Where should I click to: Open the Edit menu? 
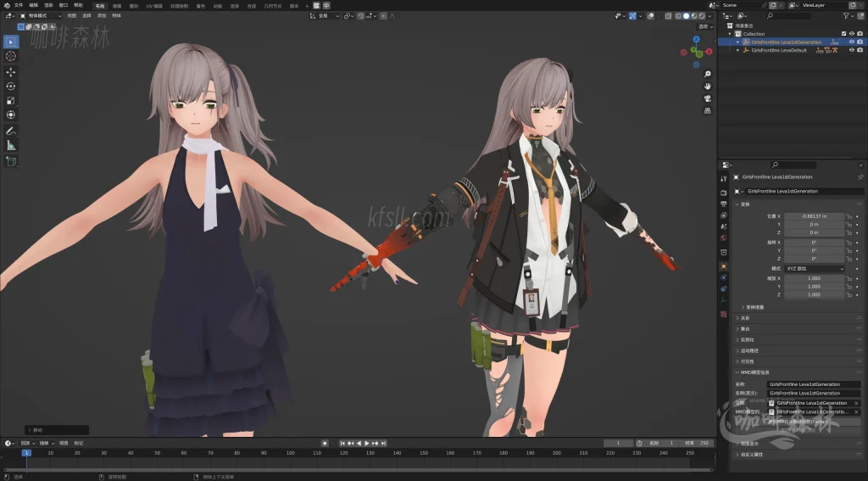coord(33,6)
